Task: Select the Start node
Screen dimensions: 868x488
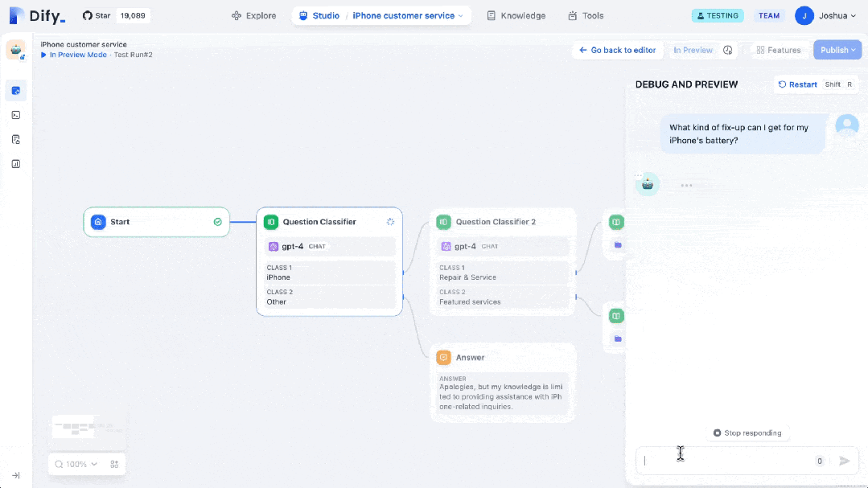Action: [157, 222]
